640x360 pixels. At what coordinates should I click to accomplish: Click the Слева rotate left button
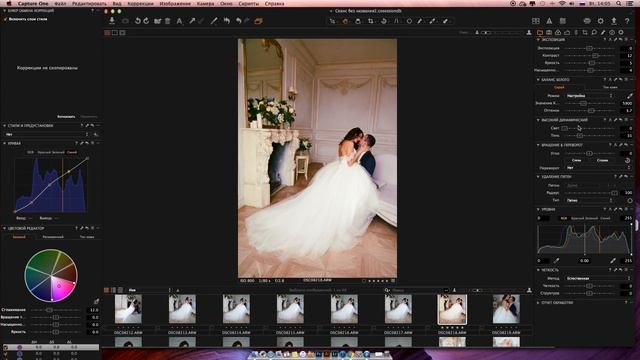(576, 160)
